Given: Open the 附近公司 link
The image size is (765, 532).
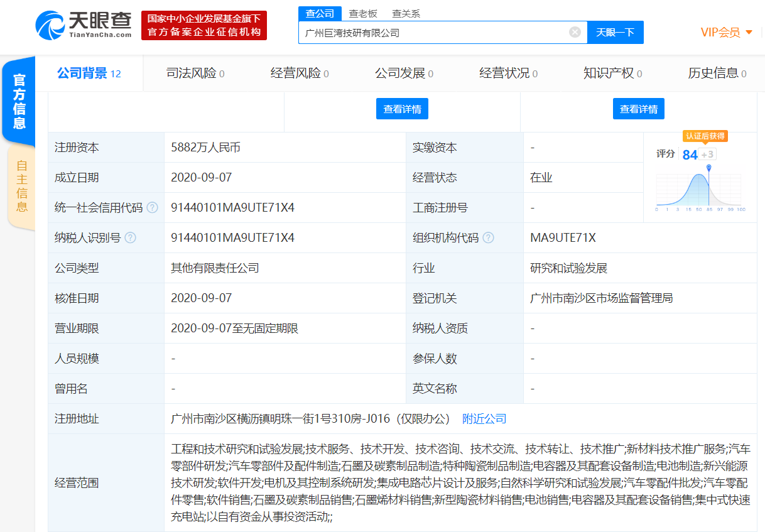Looking at the screenshot, I should (x=484, y=419).
